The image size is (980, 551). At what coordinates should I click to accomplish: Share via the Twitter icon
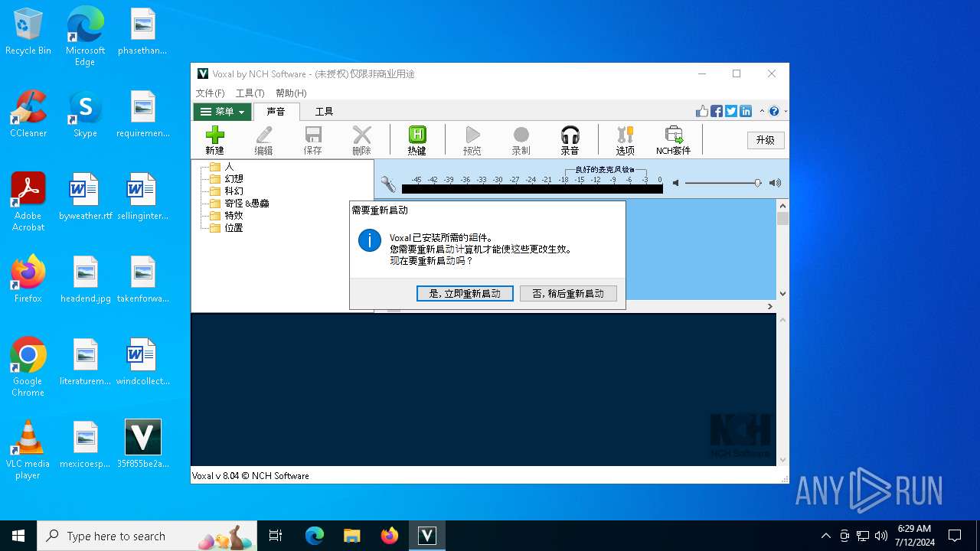click(x=731, y=111)
